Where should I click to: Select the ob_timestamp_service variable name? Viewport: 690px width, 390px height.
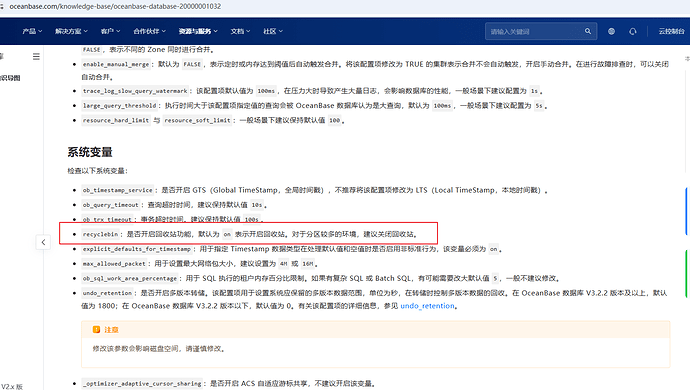pyautogui.click(x=117, y=190)
